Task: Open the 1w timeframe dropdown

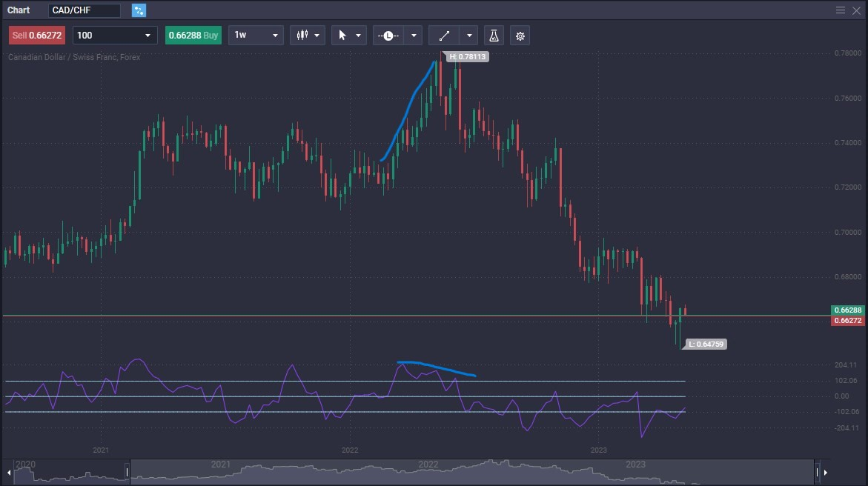Action: (x=255, y=35)
